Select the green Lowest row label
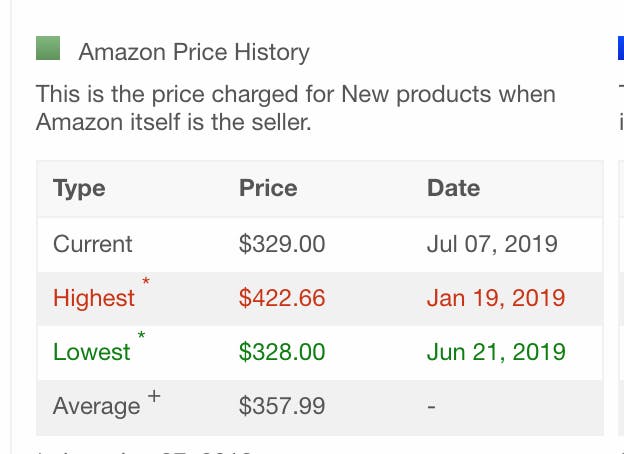624x454 pixels. point(92,352)
